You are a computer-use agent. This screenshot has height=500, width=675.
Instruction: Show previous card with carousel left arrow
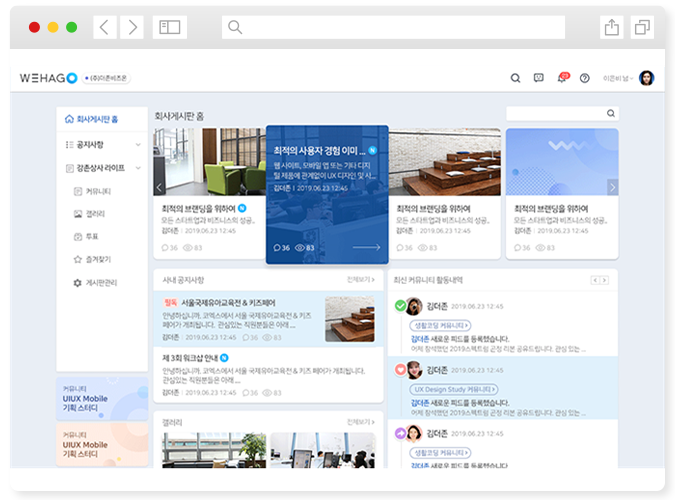click(159, 187)
